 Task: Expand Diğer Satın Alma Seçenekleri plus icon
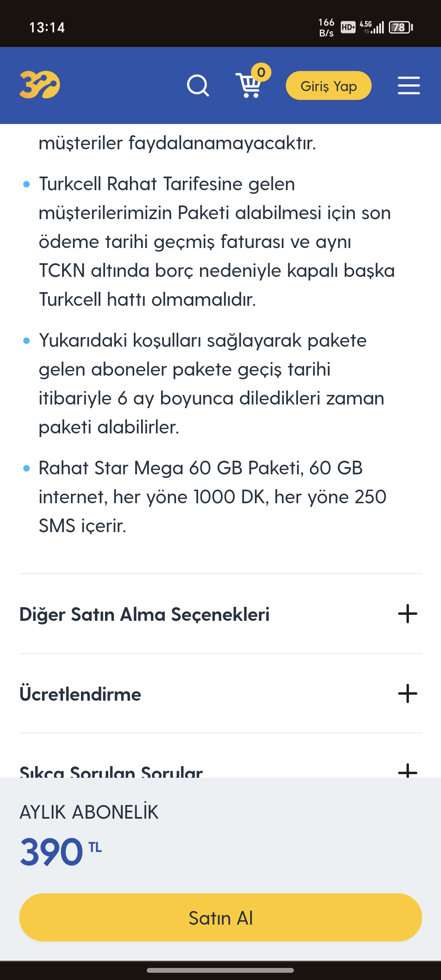click(x=408, y=614)
